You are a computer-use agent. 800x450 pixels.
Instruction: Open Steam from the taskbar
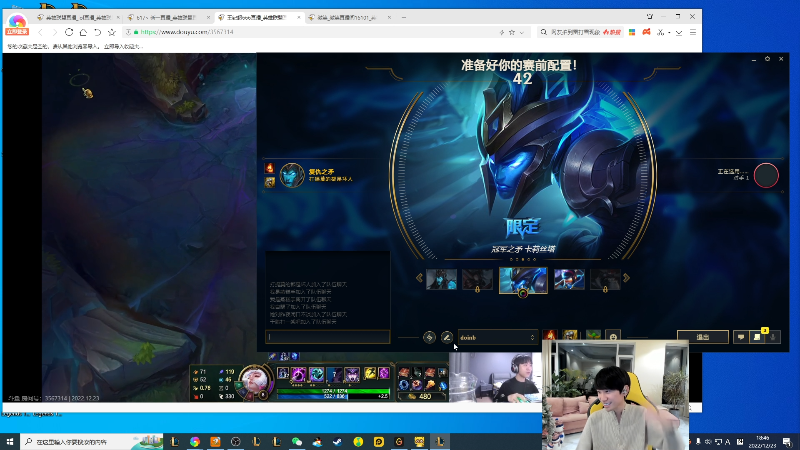click(338, 442)
